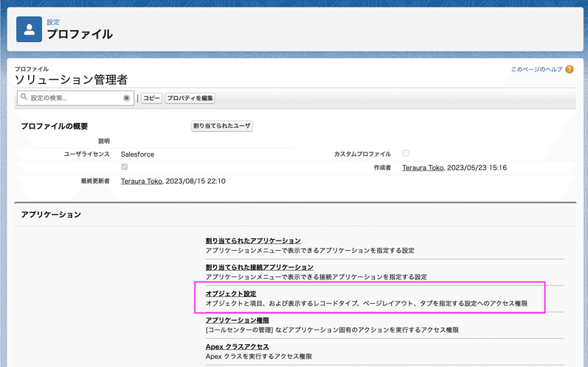Toggle the checked checkbox below Salesforce license
The width and height of the screenshot is (588, 367).
click(x=124, y=167)
